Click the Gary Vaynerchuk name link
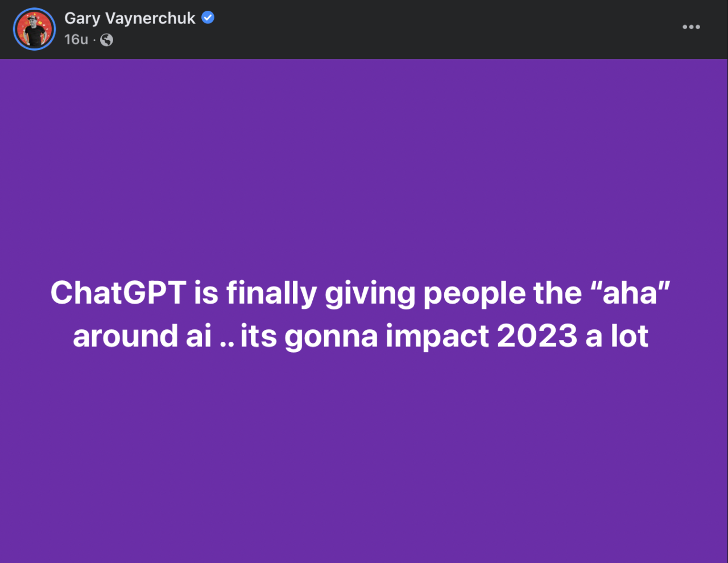This screenshot has width=728, height=563. pos(130,18)
